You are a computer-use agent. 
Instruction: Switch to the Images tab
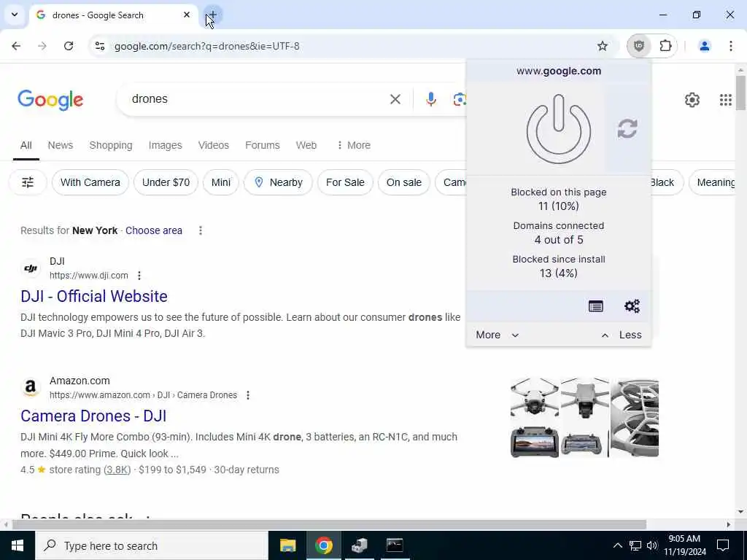click(165, 145)
